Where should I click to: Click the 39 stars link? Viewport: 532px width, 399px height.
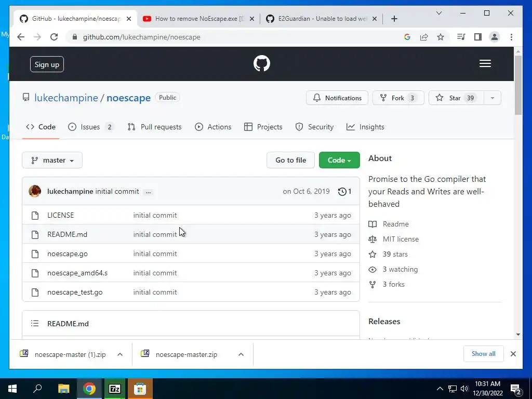click(395, 254)
